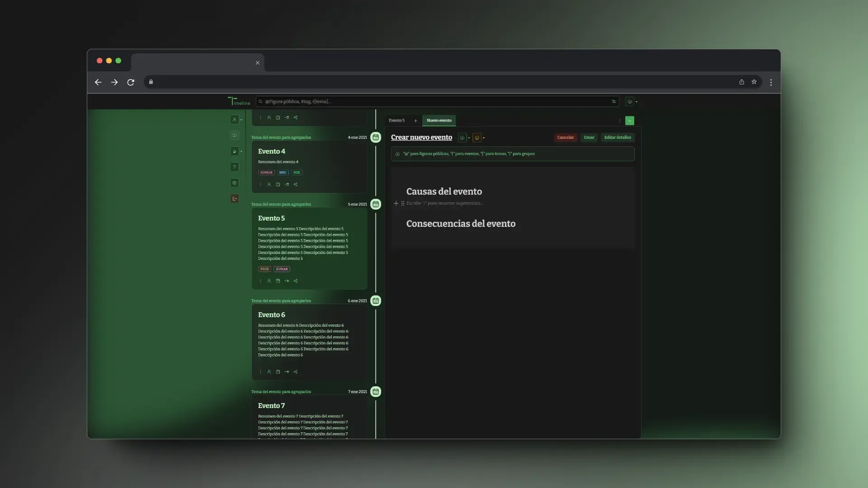The width and height of the screenshot is (868, 488).
Task: Click the help question mark icon
Action: (x=234, y=167)
